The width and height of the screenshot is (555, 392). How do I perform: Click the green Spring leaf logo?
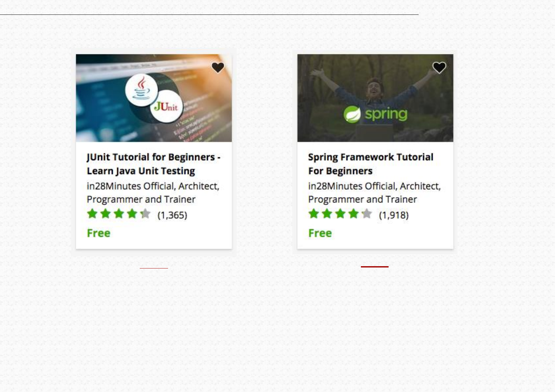click(352, 114)
